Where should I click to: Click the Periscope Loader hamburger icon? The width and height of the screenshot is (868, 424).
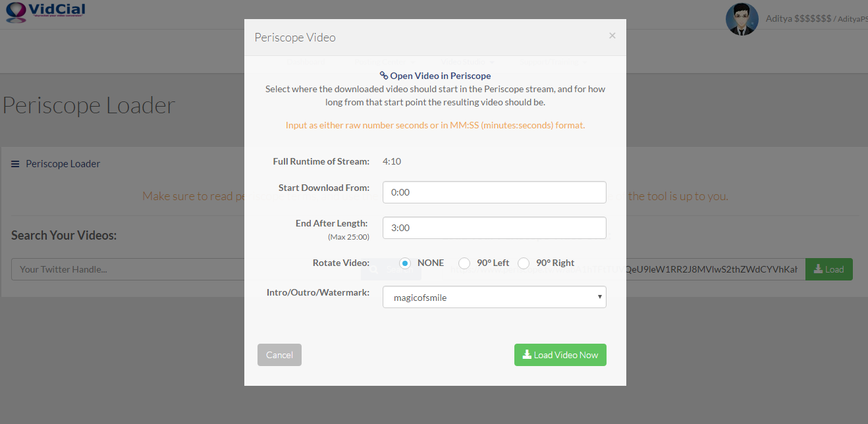pyautogui.click(x=15, y=164)
